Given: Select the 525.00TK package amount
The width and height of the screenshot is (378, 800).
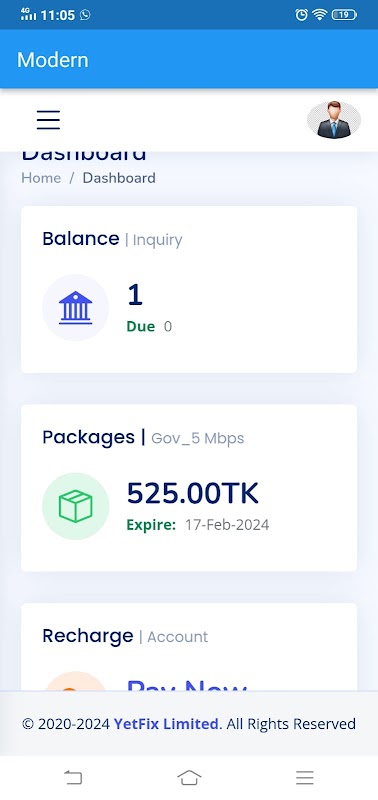Looking at the screenshot, I should [x=192, y=493].
